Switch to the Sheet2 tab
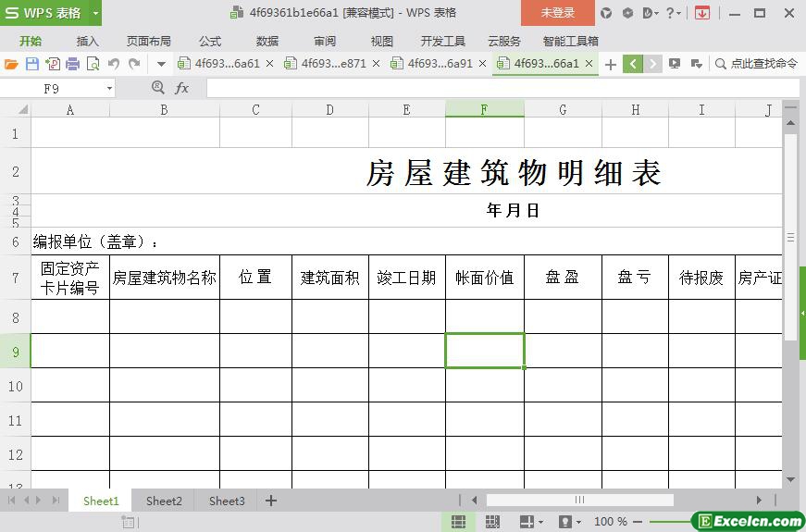806x532 pixels. (164, 501)
